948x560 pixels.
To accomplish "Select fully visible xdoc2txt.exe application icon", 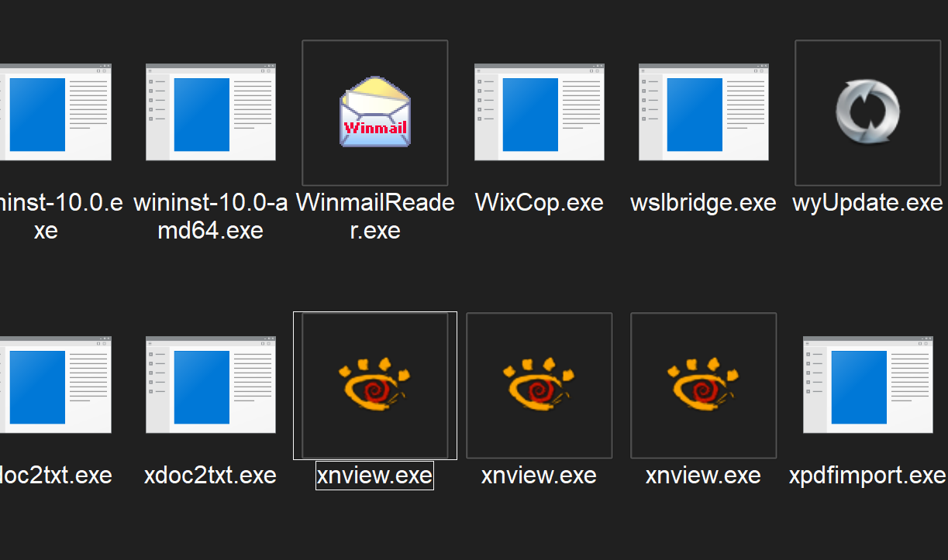I will [x=210, y=385].
